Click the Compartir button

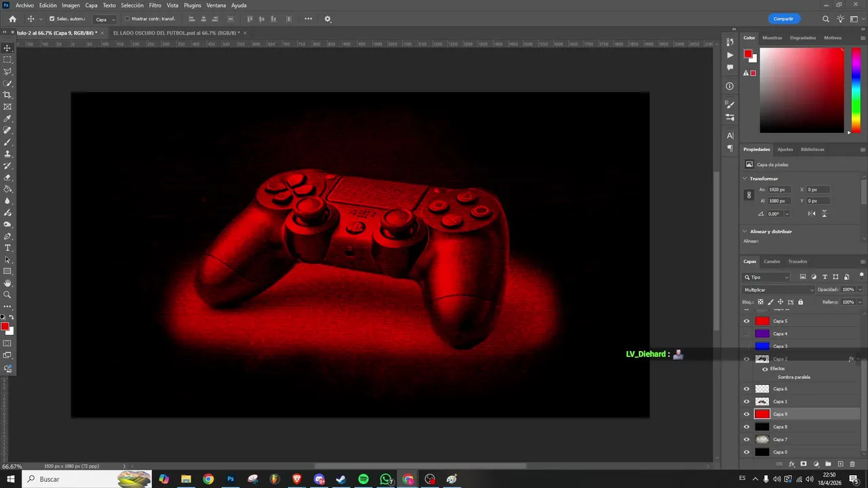pyautogui.click(x=783, y=19)
